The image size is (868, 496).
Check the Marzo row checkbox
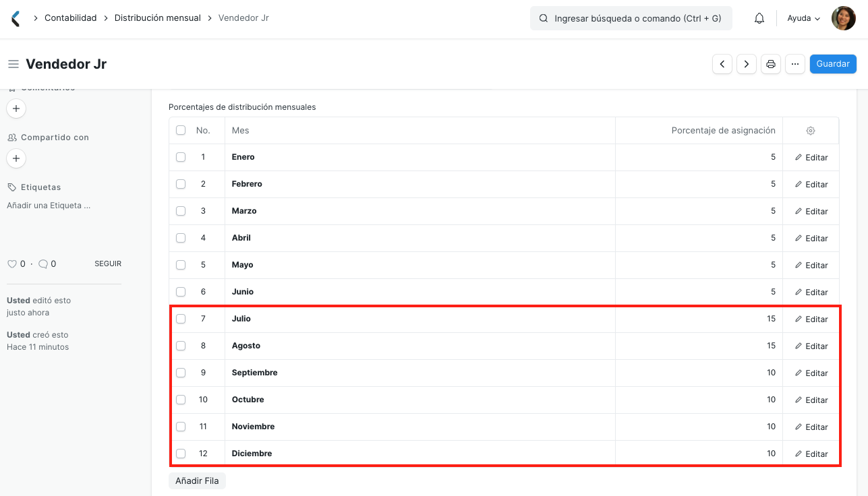[x=181, y=211]
